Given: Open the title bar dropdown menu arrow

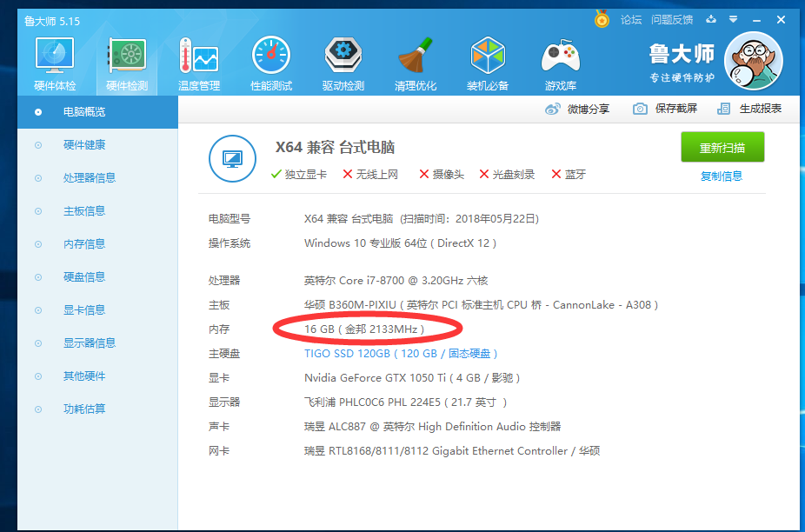Looking at the screenshot, I should (734, 19).
